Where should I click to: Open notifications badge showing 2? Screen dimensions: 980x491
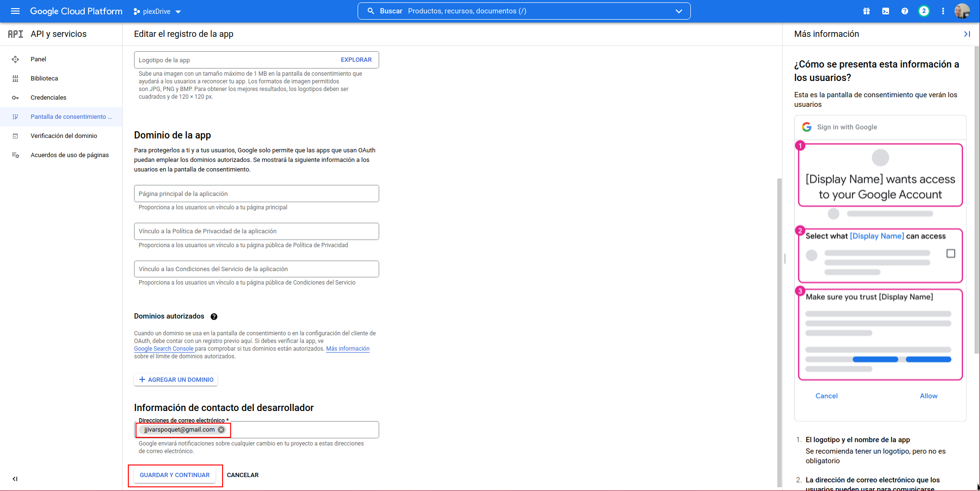pos(924,11)
